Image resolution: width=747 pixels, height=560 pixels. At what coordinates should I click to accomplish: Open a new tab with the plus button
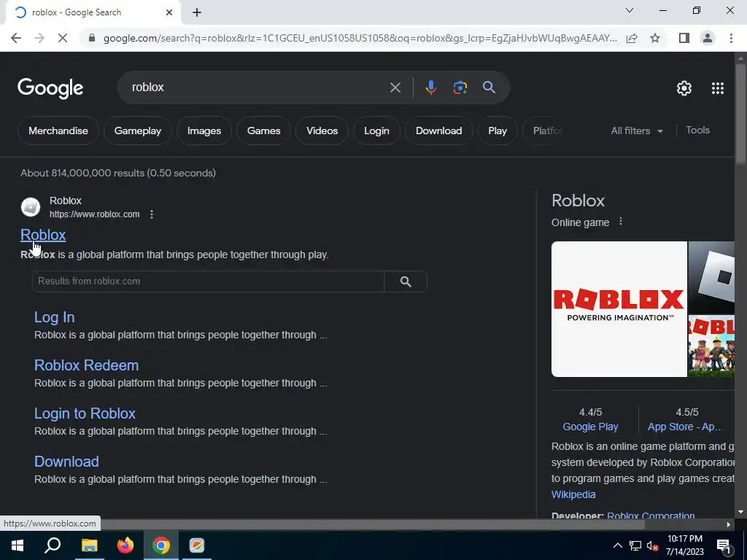click(197, 12)
